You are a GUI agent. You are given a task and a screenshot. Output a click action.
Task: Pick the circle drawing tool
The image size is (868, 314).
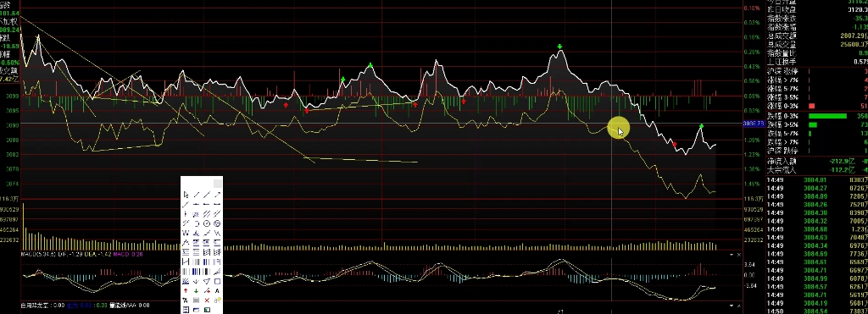pos(207,223)
